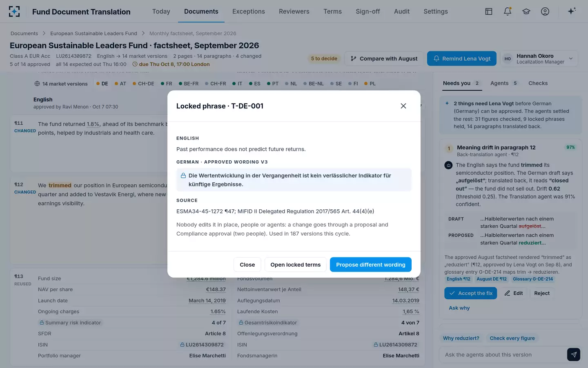Reject the proposed fix

pyautogui.click(x=542, y=293)
